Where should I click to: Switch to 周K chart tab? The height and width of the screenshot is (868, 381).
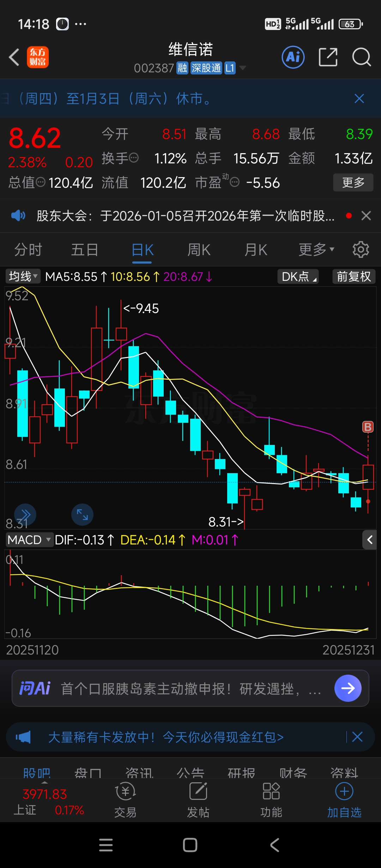pos(199,250)
